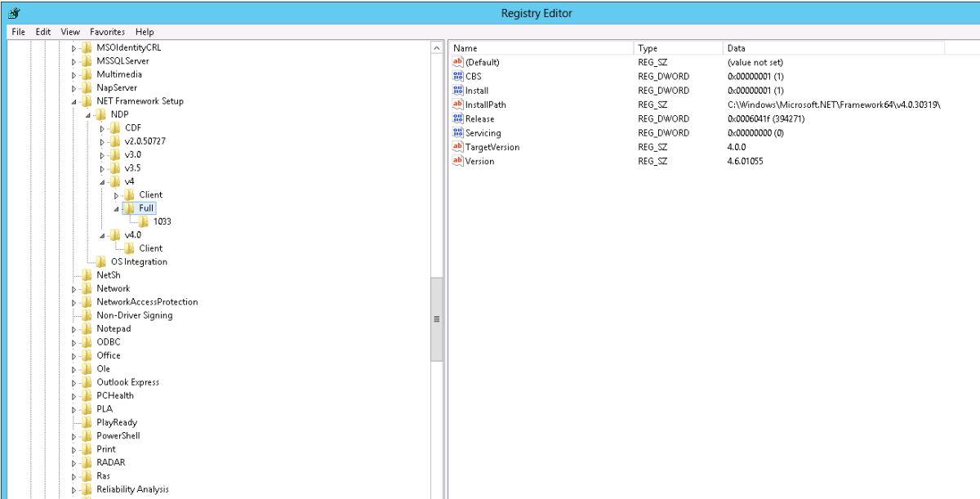The width and height of the screenshot is (980, 499).
Task: Click the NDP folder icon
Action: coord(101,114)
